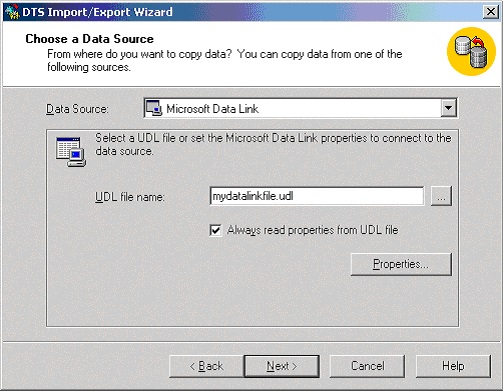
Task: Open file browser with the ellipsis button
Action: click(x=441, y=196)
